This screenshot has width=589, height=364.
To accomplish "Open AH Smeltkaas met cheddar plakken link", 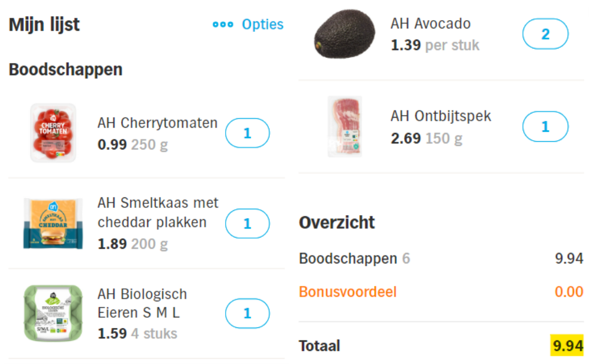I will click(158, 212).
